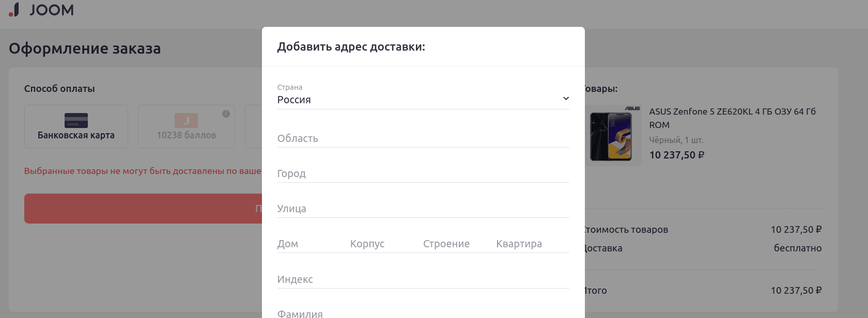Click into the Город field
Image resolution: width=868 pixels, height=318 pixels.
[x=423, y=173]
